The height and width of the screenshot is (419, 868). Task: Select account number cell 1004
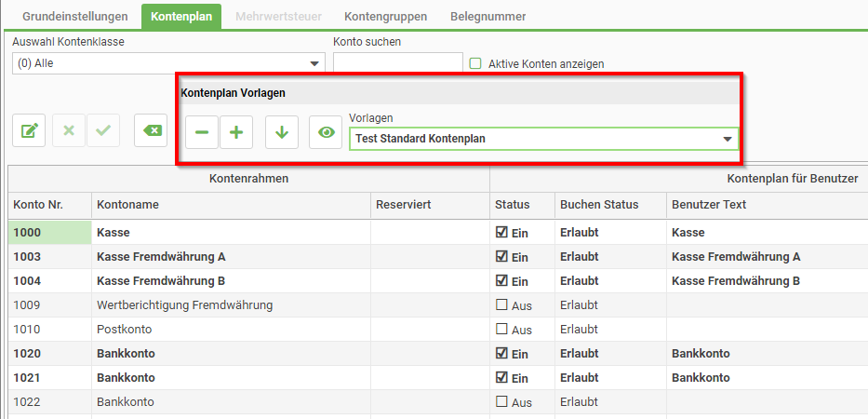coord(50,281)
